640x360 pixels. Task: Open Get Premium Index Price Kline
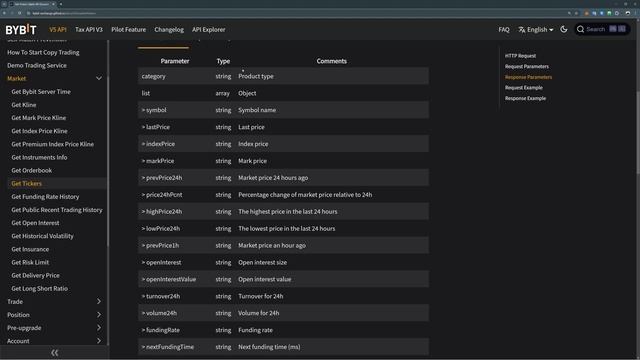(52, 144)
